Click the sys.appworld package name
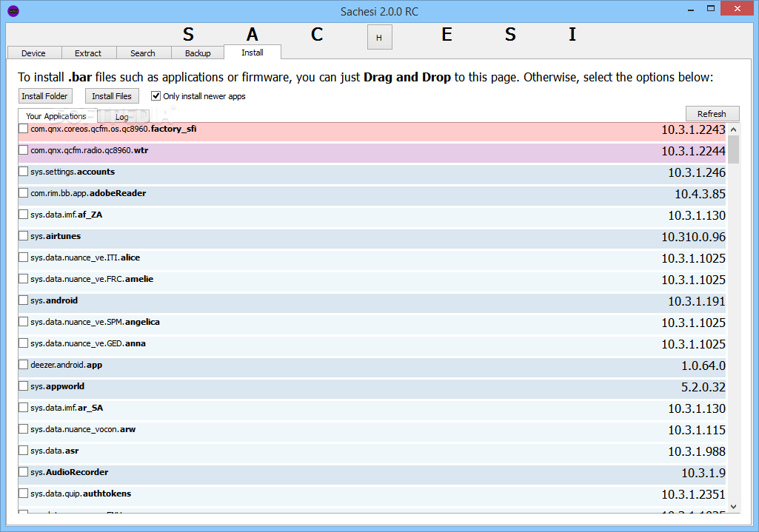The height and width of the screenshot is (532, 759). (x=57, y=386)
